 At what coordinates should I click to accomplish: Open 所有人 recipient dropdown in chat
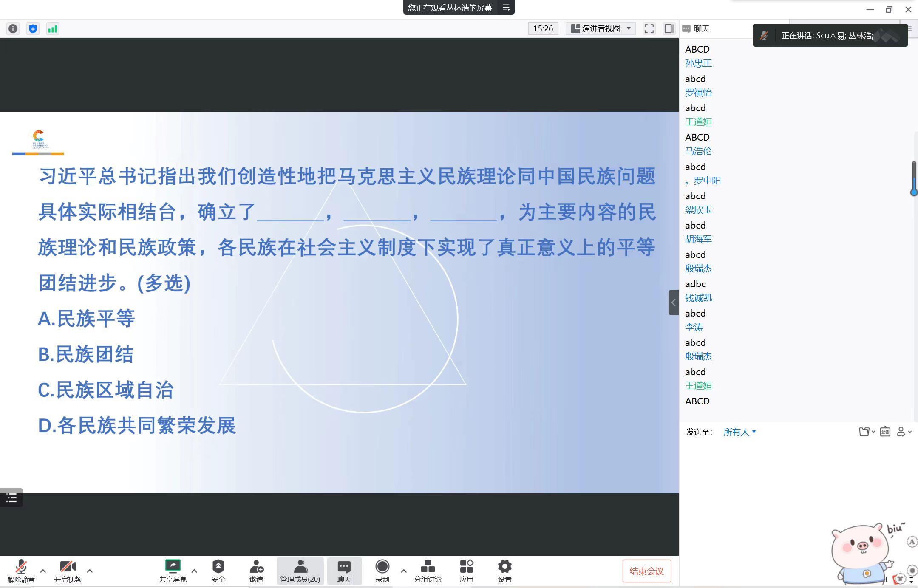coord(739,432)
